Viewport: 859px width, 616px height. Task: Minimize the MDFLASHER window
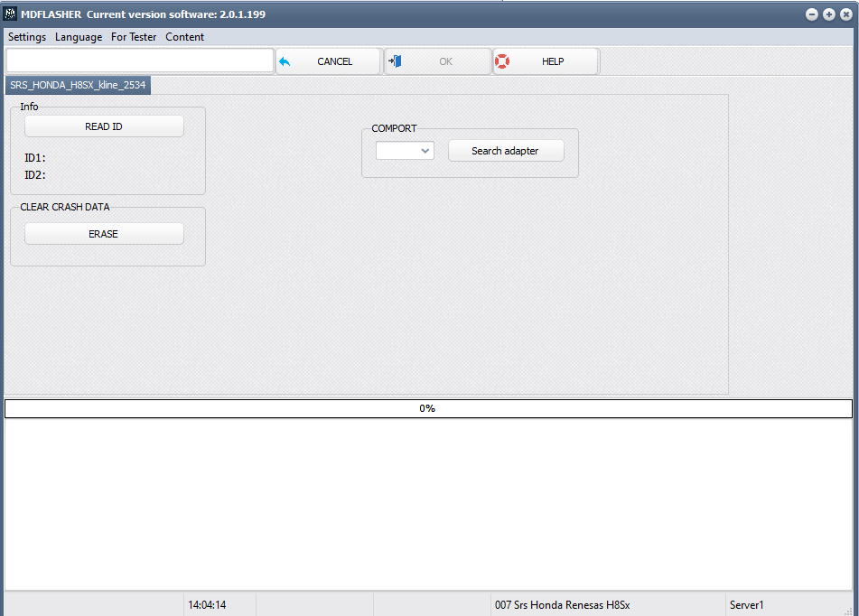coord(812,14)
